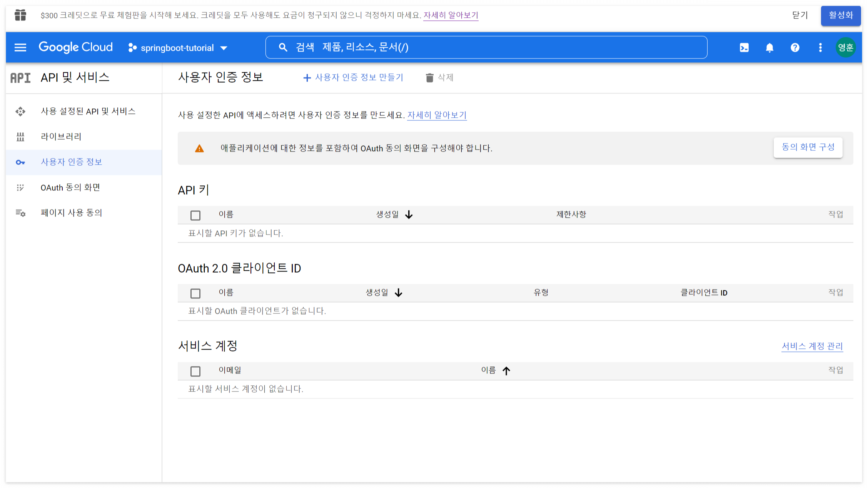
Task: Click the gift icon in banner
Action: point(20,15)
